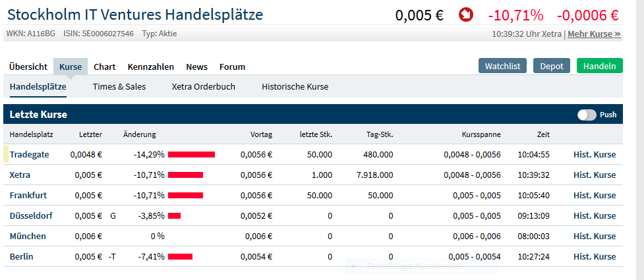
Task: Show the Times & Sales subtab
Action: [119, 86]
